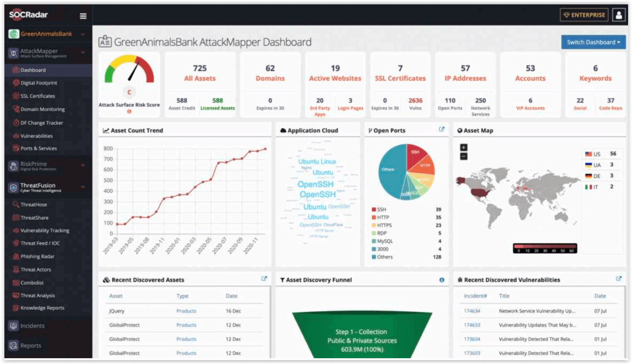Toggle the sidebar with the hamburger icon
Viewport: 632px width, 364px height.
83,15
